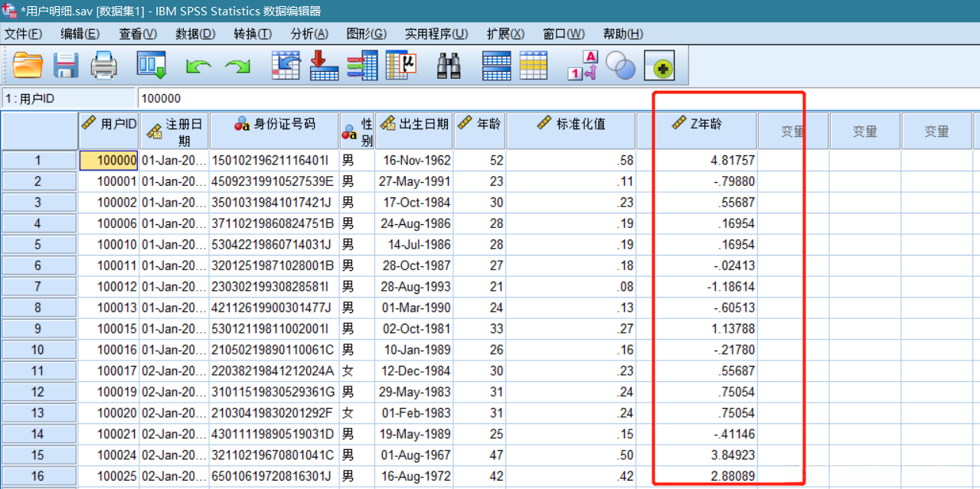The image size is (980, 489).
Task: Open the 文件(F) menu
Action: tap(24, 34)
